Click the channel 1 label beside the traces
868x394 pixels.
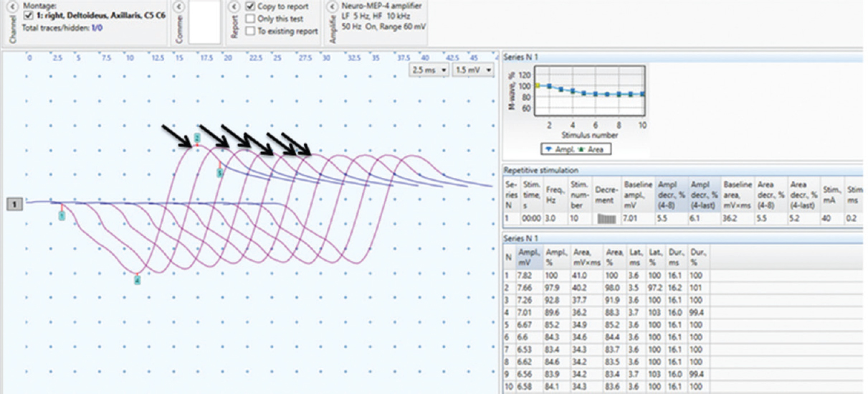(x=14, y=205)
